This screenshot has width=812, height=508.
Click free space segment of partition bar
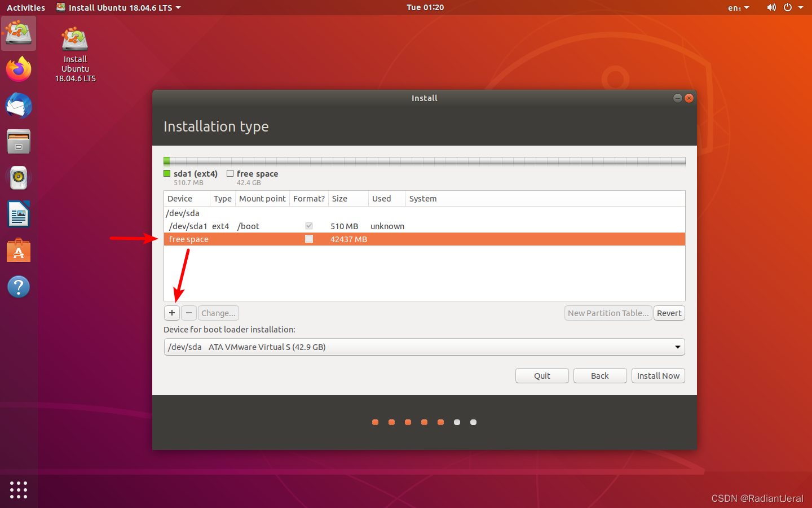[427, 161]
